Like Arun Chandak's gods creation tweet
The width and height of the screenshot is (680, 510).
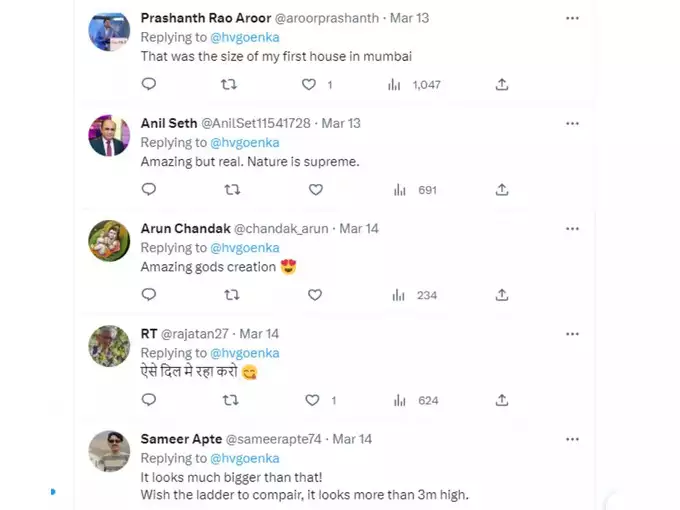(315, 295)
